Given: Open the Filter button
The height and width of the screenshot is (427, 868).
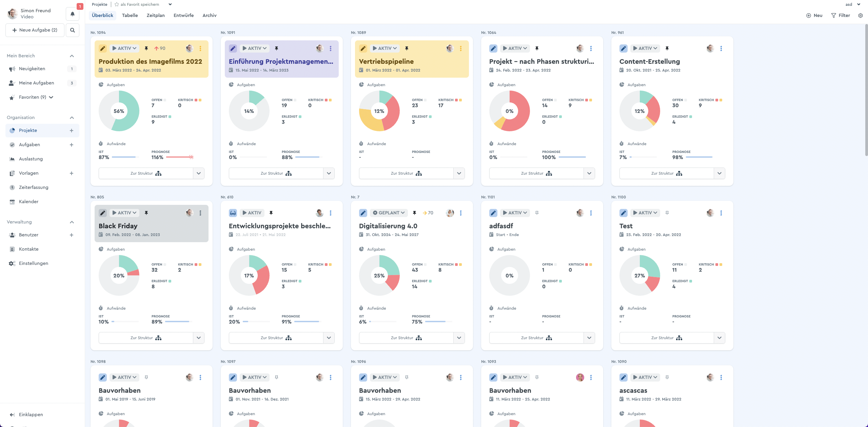Looking at the screenshot, I should [841, 16].
